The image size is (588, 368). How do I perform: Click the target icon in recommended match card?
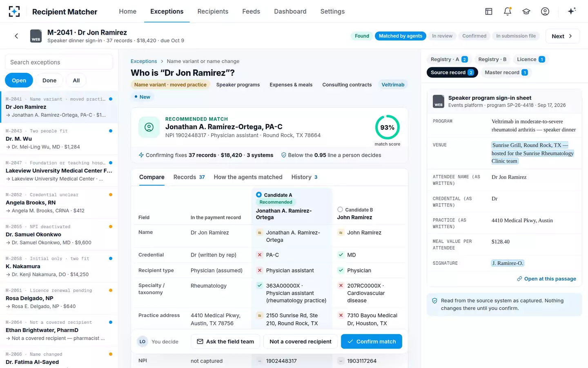[149, 127]
